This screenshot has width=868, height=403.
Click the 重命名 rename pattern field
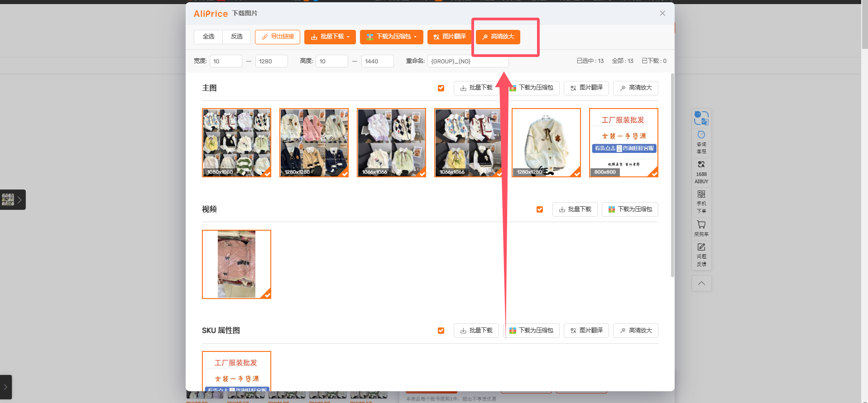[468, 61]
